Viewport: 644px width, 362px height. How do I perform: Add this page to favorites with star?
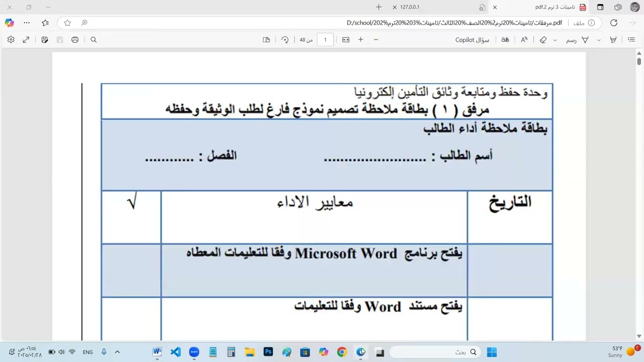(67, 23)
